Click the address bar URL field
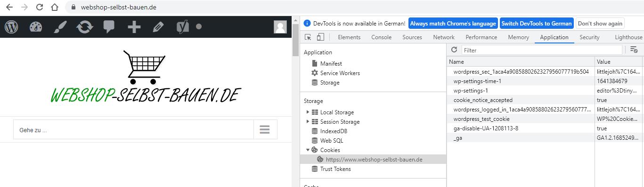644x187 pixels. pyautogui.click(x=118, y=7)
